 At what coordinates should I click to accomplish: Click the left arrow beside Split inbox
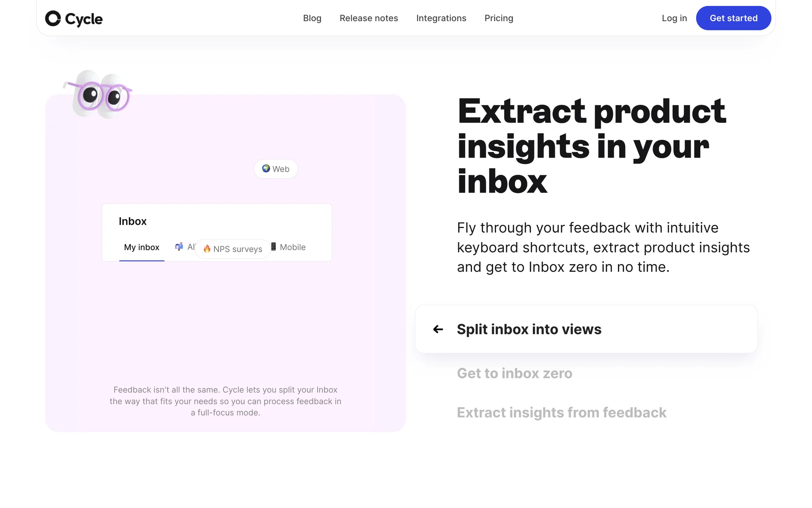pyautogui.click(x=438, y=329)
